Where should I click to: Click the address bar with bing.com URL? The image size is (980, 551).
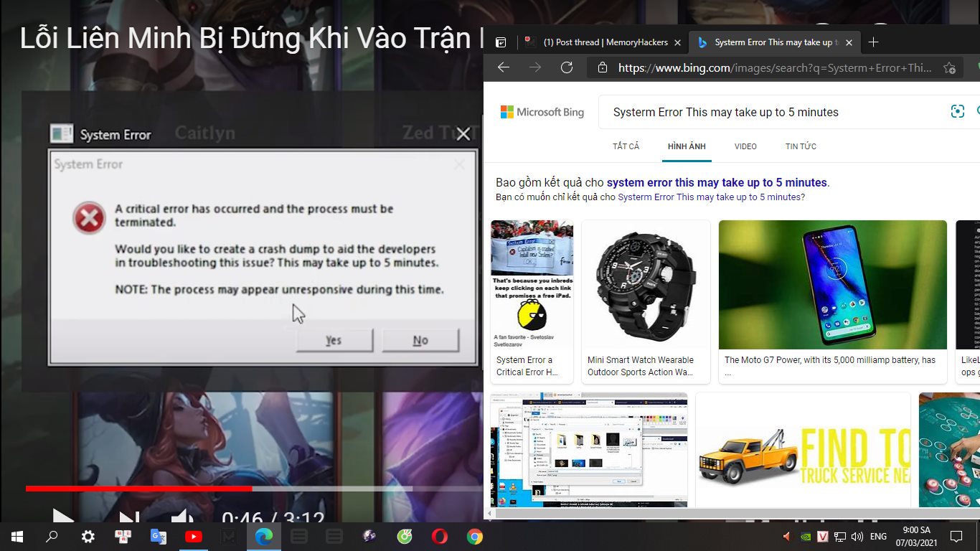click(775, 67)
